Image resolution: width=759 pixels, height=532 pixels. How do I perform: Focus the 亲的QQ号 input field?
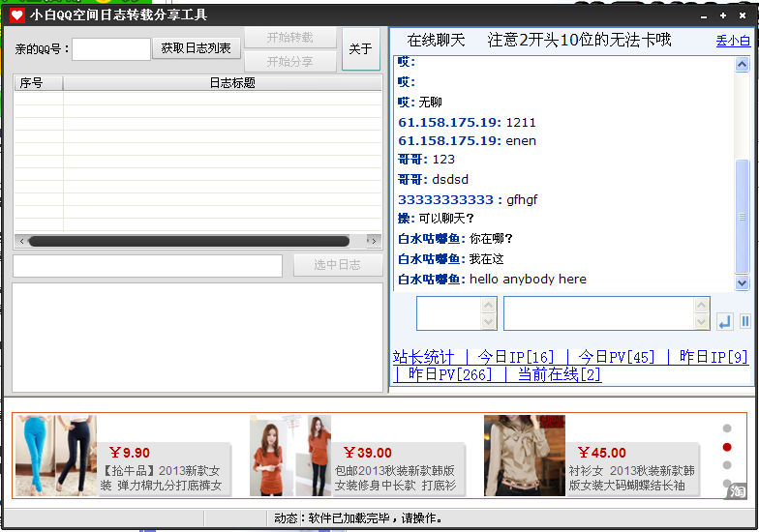(x=111, y=49)
